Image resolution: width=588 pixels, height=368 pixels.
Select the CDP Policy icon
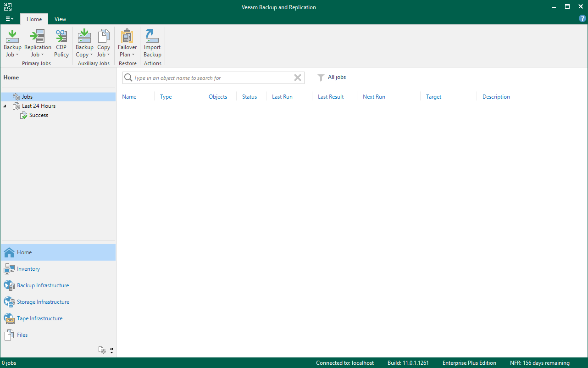point(61,37)
